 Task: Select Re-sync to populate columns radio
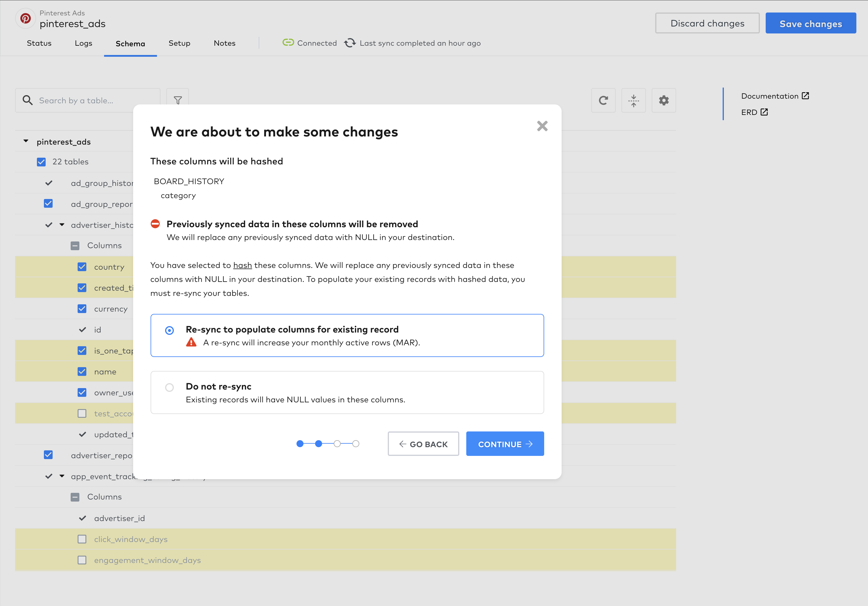coord(169,330)
